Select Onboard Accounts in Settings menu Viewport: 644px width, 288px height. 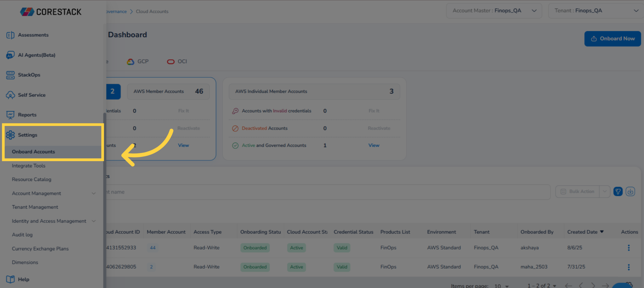click(x=33, y=152)
